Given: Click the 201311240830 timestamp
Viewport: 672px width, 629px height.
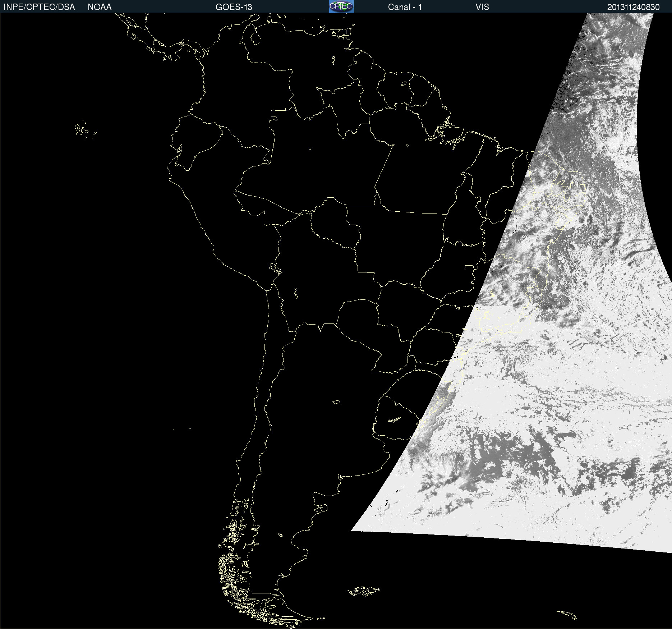Looking at the screenshot, I should (x=633, y=7).
